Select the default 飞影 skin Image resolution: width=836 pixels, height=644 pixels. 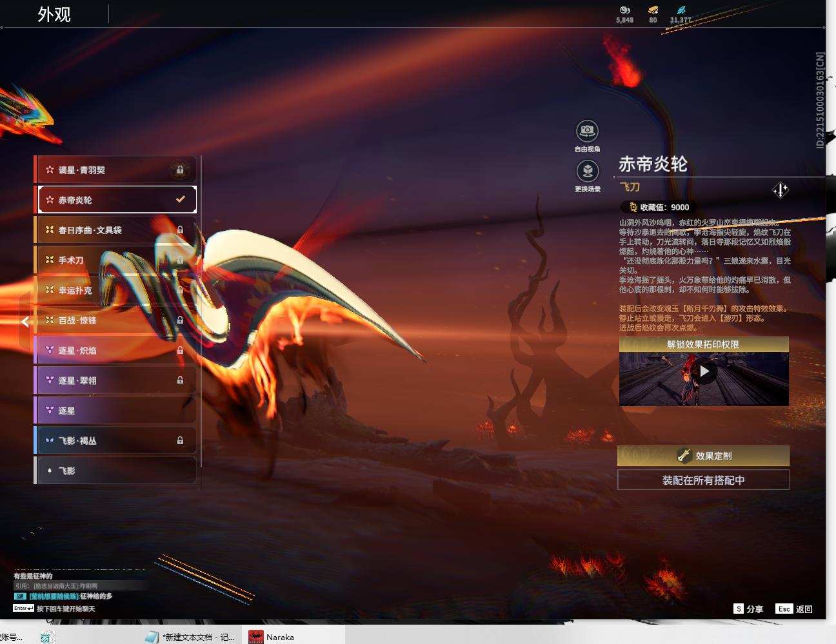coord(115,471)
